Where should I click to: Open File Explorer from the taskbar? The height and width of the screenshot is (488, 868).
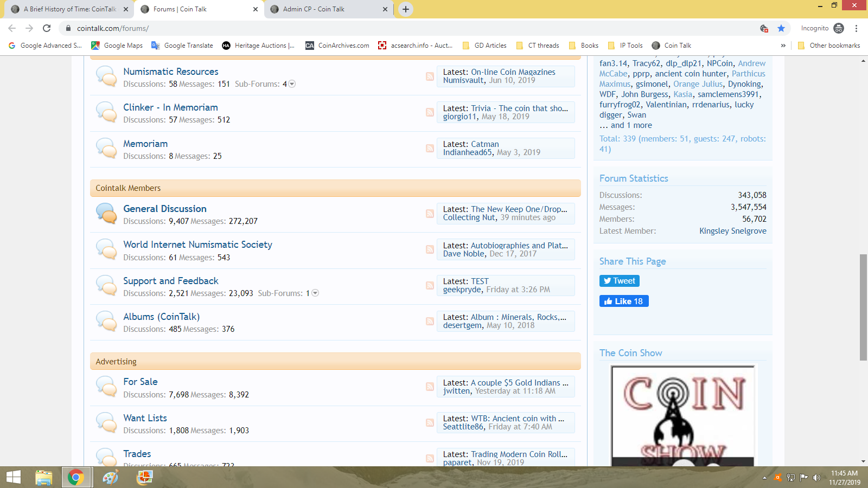[x=43, y=477]
